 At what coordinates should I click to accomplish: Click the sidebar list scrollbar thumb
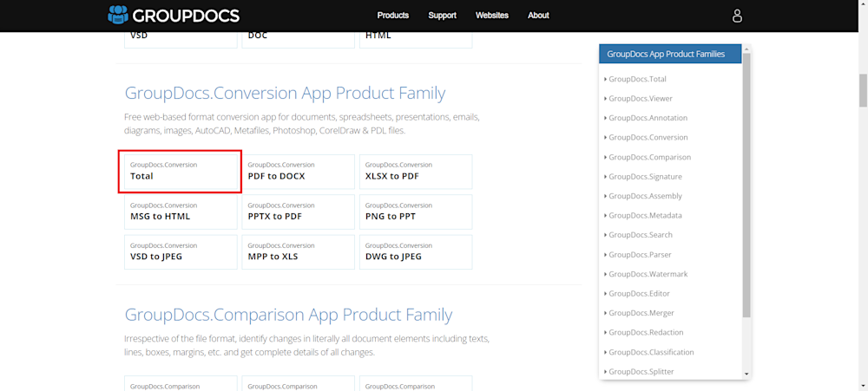click(746, 186)
